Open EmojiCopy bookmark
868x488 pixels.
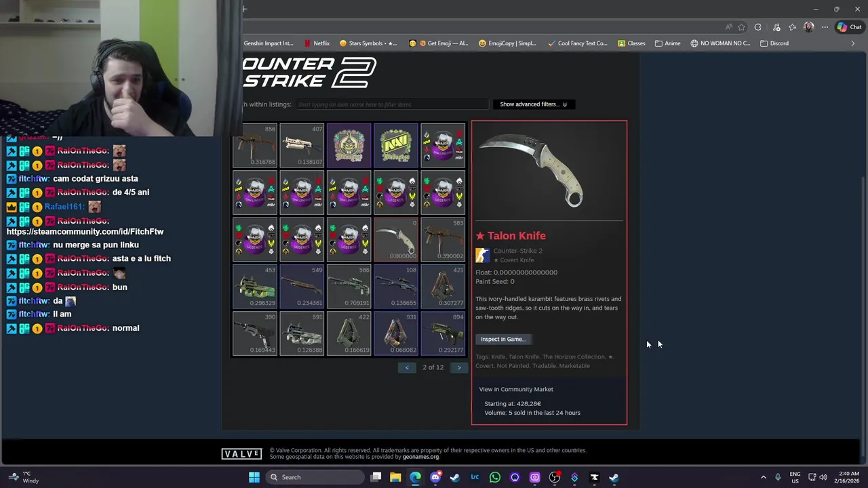(x=507, y=43)
